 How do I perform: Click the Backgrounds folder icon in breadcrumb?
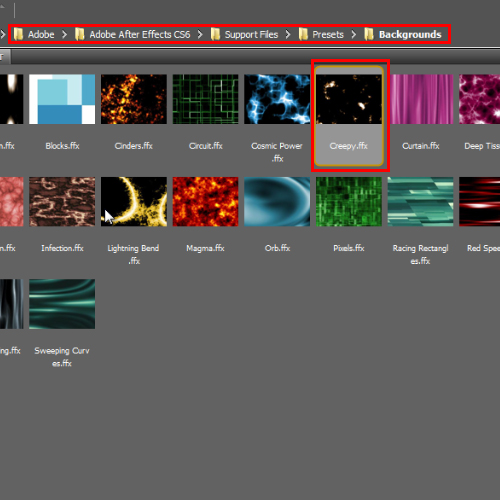tap(369, 34)
